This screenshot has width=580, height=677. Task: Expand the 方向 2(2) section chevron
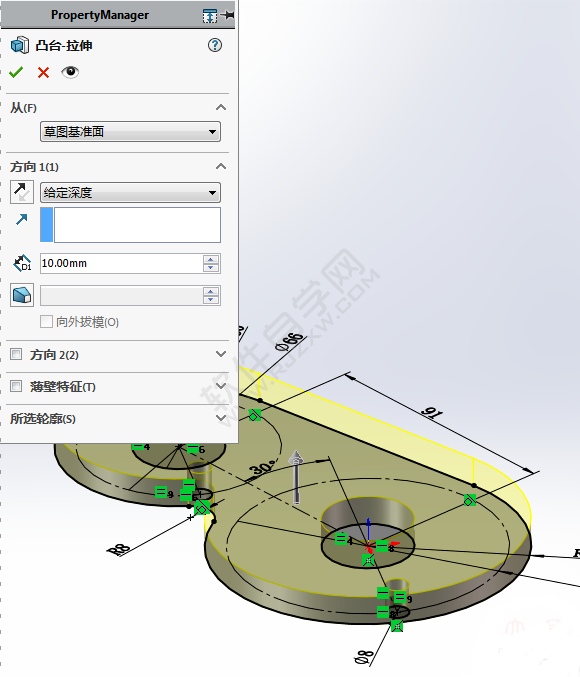pyautogui.click(x=221, y=354)
